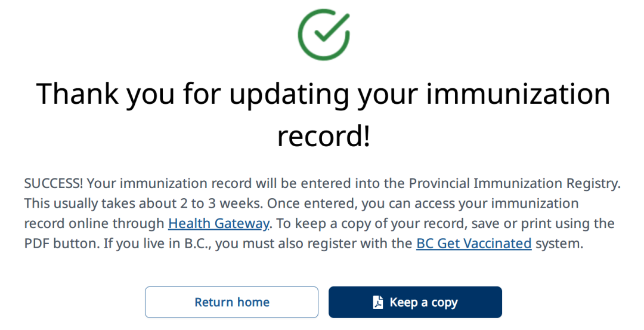Click the PDF file icon on the dark button
This screenshot has height=330, width=644.
tap(378, 303)
